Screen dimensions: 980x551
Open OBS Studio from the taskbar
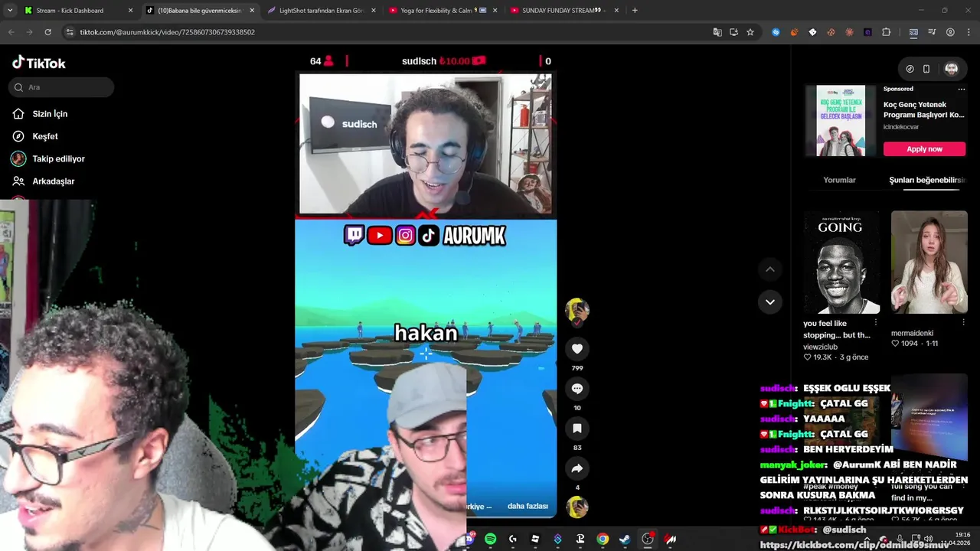pyautogui.click(x=648, y=539)
